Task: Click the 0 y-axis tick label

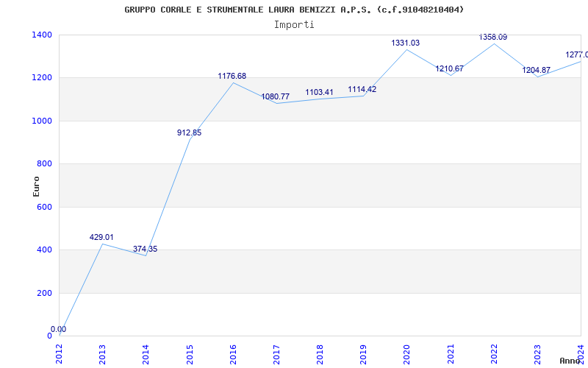Action: click(x=49, y=336)
